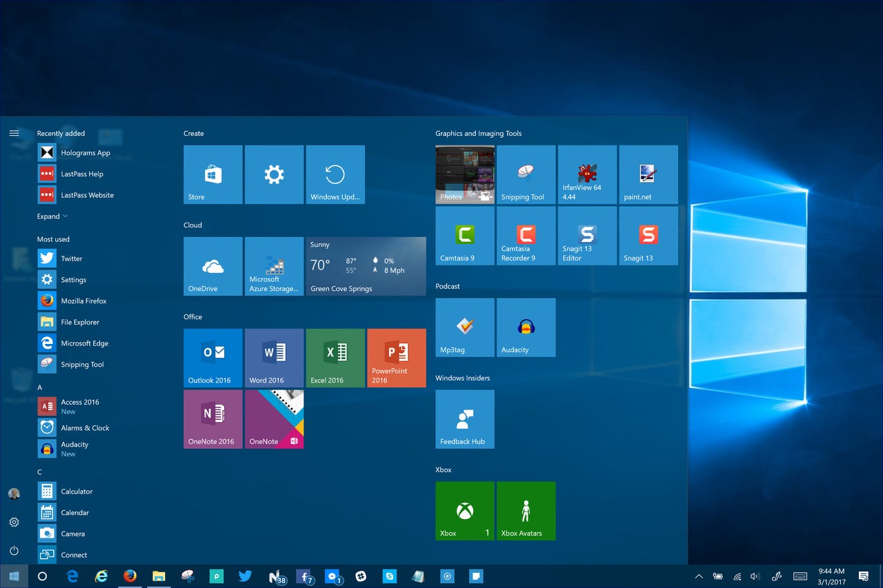Viewport: 883px width, 588px height.
Task: Launch Camtasia 9 from Graphics tools
Action: coord(464,235)
